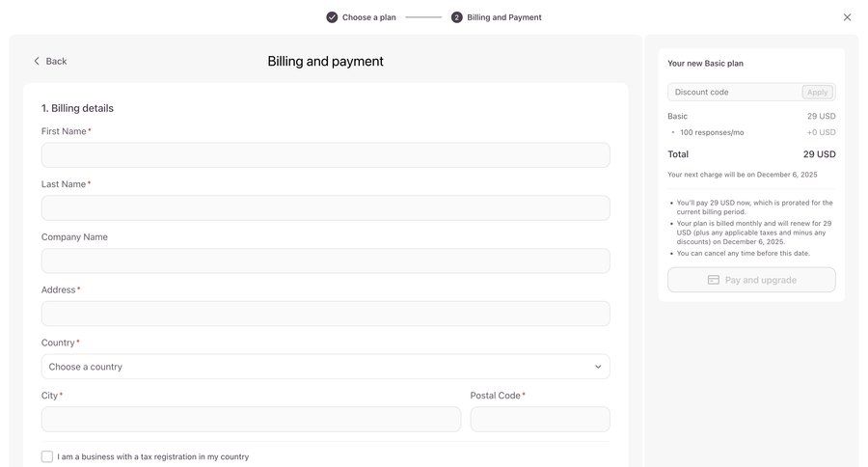Click the credit card icon in Pay and upgrade
This screenshot has width=868, height=467.
pos(714,280)
